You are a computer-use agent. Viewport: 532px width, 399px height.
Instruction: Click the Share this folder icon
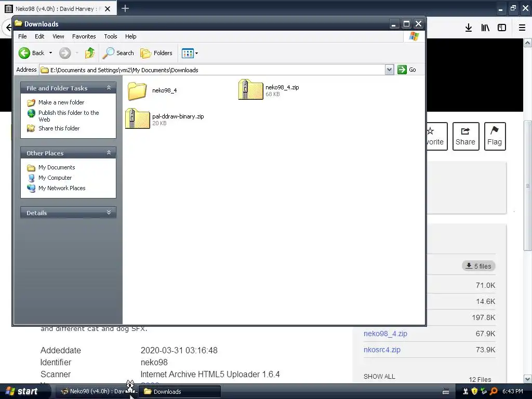click(x=31, y=128)
